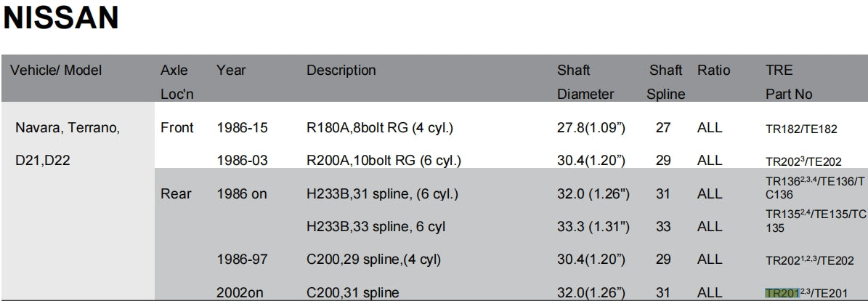Click the 27.8(1.09") shaft diameter value
The height and width of the screenshot is (301, 868).
click(x=591, y=128)
